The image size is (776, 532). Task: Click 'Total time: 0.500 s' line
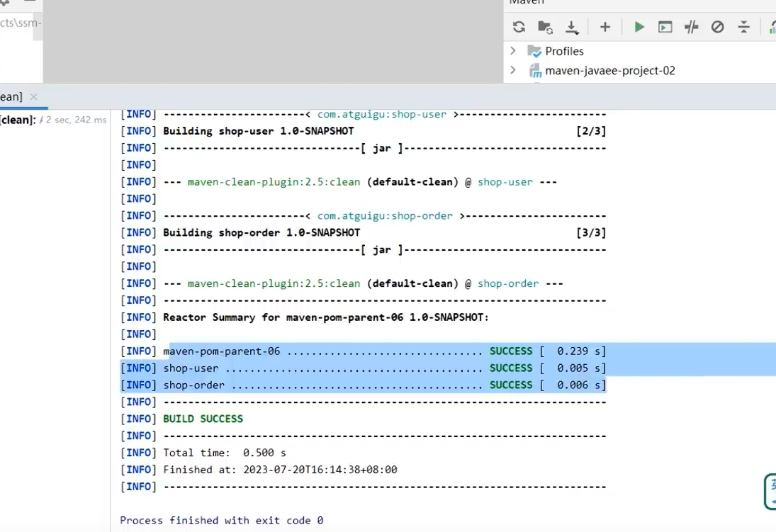pos(224,453)
